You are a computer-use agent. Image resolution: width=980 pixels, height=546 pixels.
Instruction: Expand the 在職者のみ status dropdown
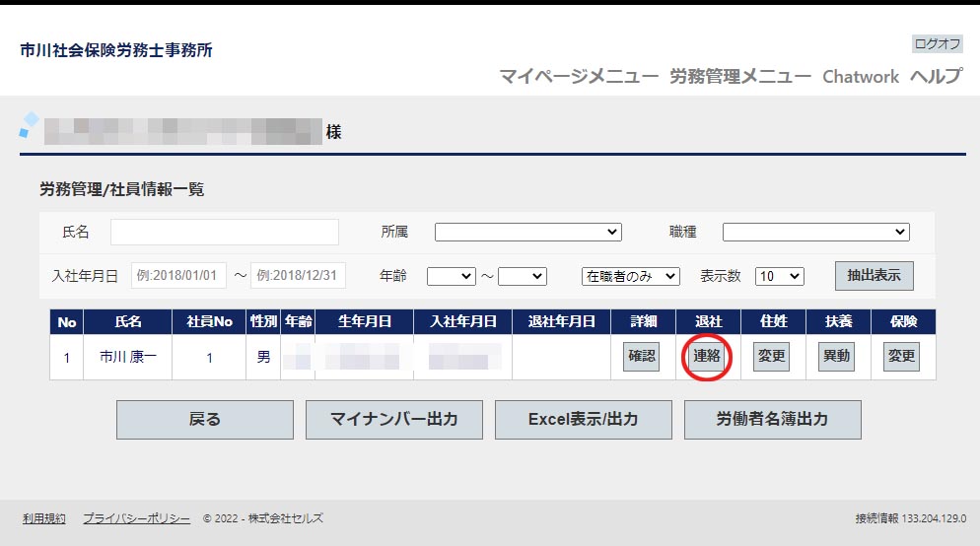pos(630,277)
